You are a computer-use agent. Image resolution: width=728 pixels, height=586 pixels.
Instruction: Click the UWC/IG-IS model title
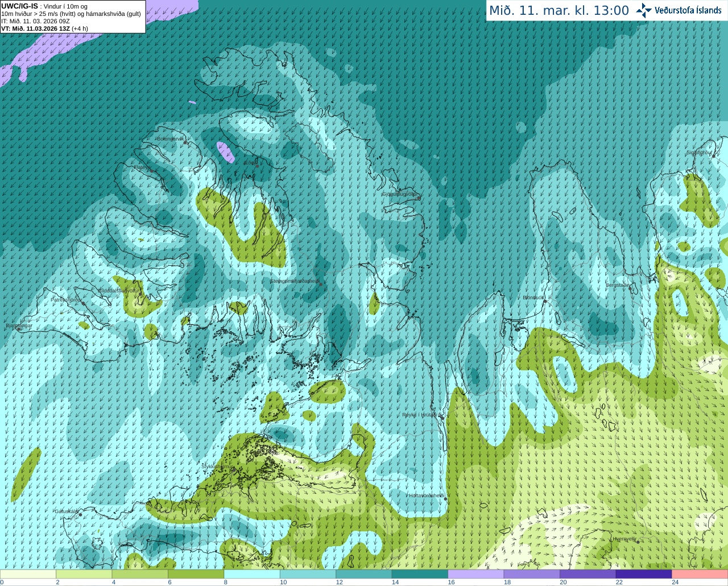tap(20, 6)
